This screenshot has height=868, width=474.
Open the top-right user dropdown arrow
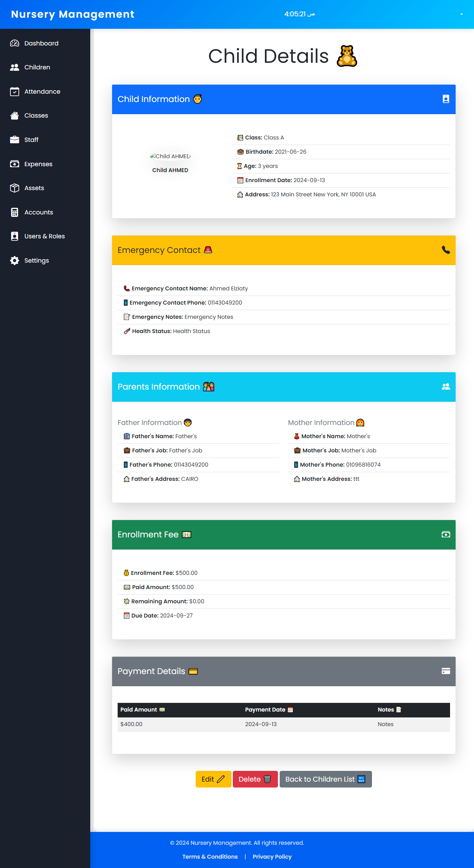[x=461, y=14]
